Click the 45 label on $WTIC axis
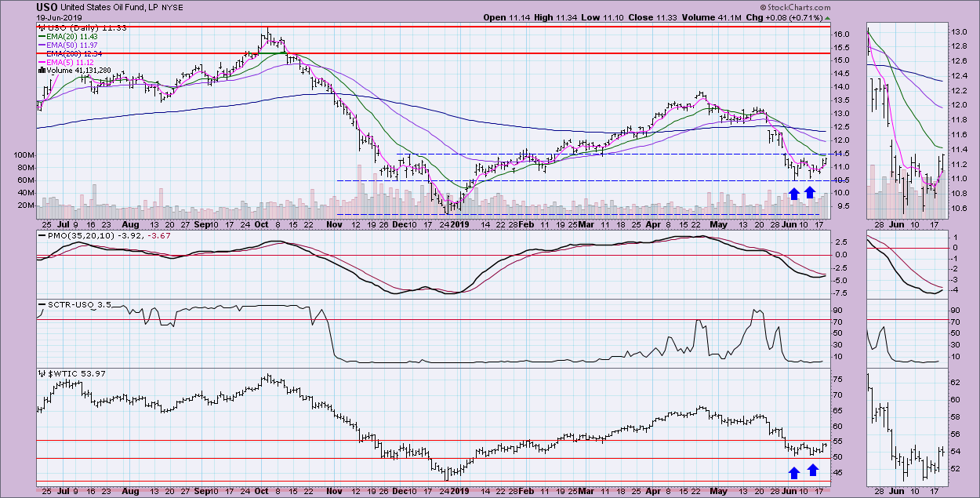980x498 pixels. (840, 472)
